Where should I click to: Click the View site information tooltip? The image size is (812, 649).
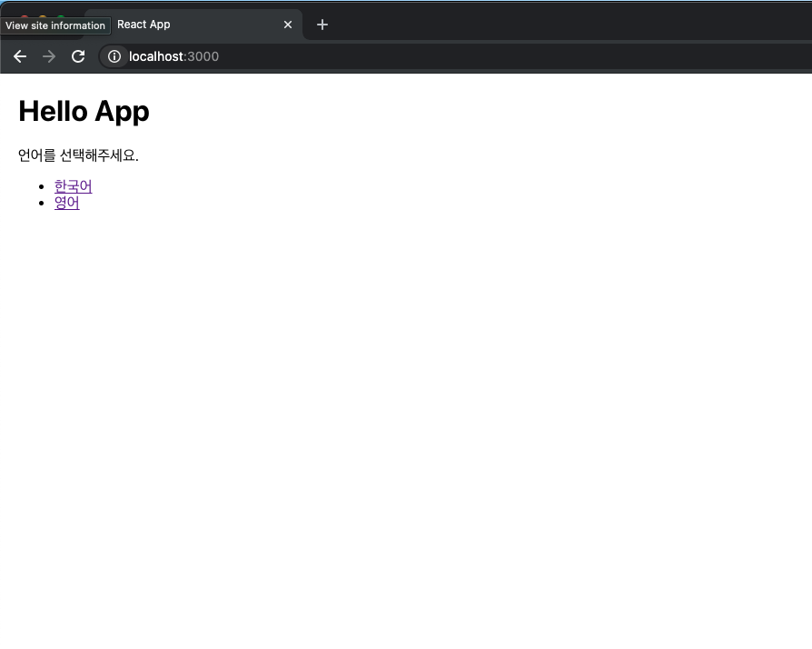(x=55, y=25)
